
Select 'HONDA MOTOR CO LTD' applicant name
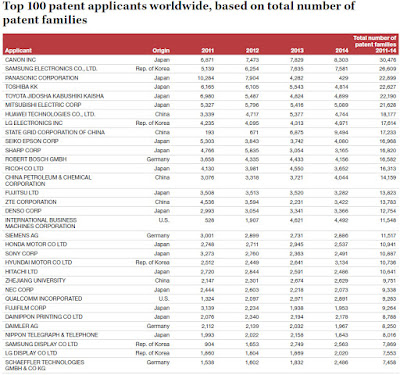[36, 244]
